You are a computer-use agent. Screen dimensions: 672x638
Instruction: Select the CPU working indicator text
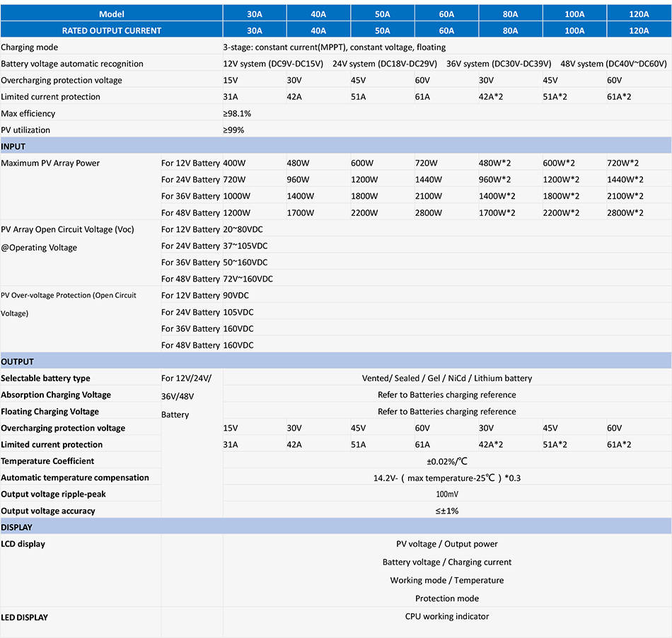(447, 616)
